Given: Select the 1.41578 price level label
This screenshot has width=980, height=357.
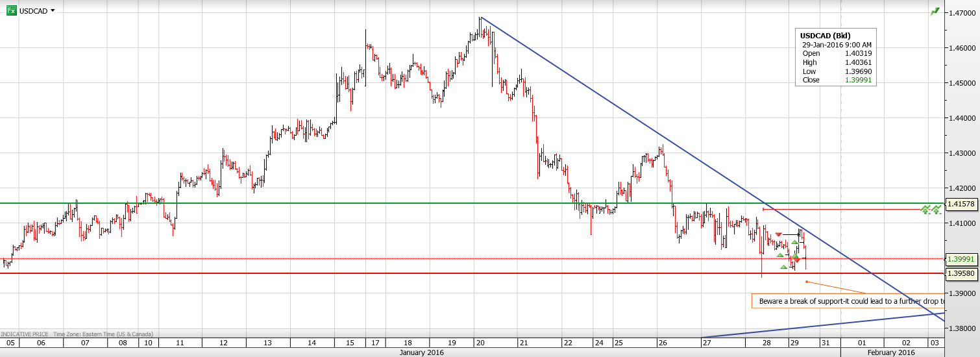Looking at the screenshot, I should coord(961,204).
